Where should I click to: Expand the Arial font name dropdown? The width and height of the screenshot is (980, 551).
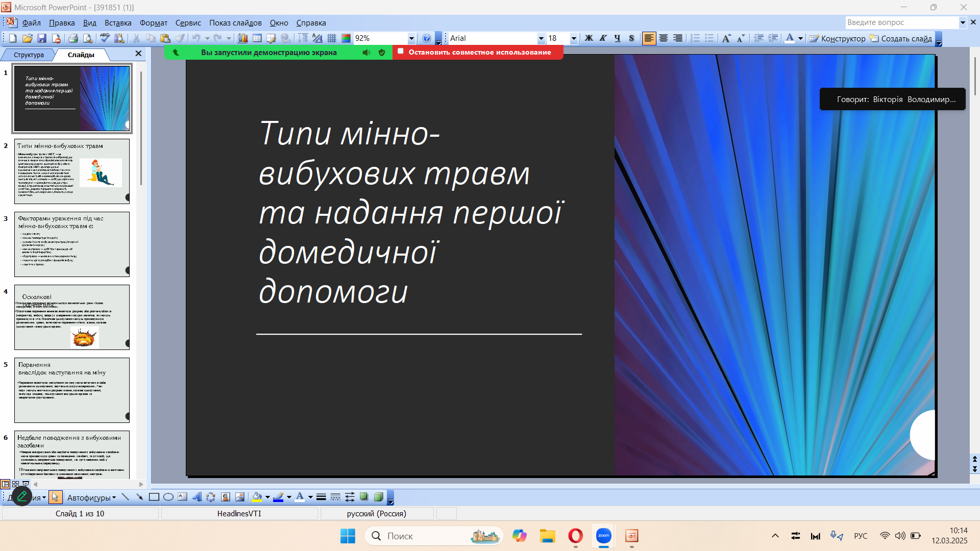541,38
